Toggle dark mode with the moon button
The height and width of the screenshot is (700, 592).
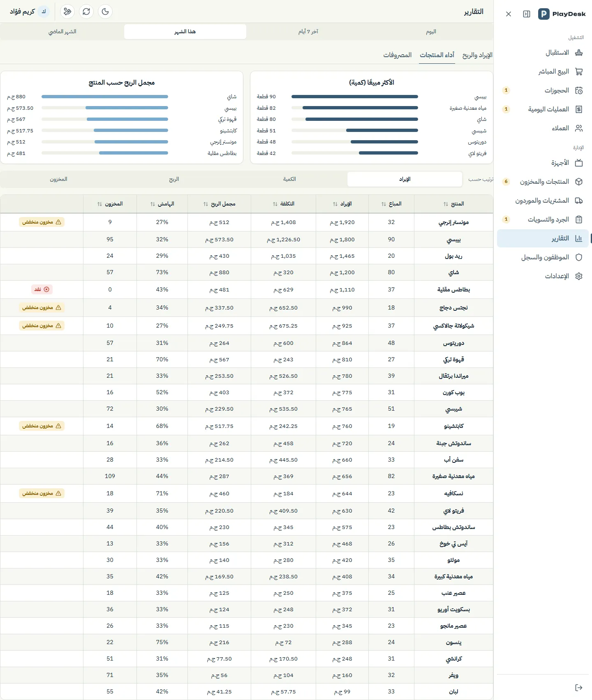coord(105,12)
